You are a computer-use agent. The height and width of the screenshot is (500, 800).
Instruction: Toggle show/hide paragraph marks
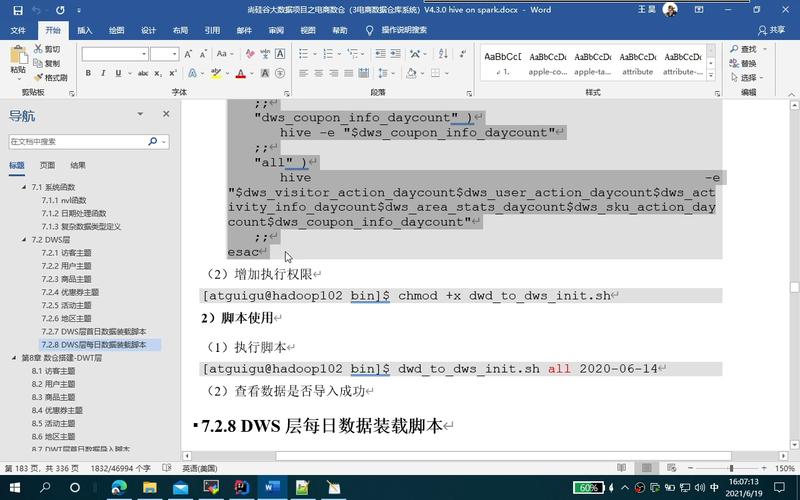[x=463, y=54]
